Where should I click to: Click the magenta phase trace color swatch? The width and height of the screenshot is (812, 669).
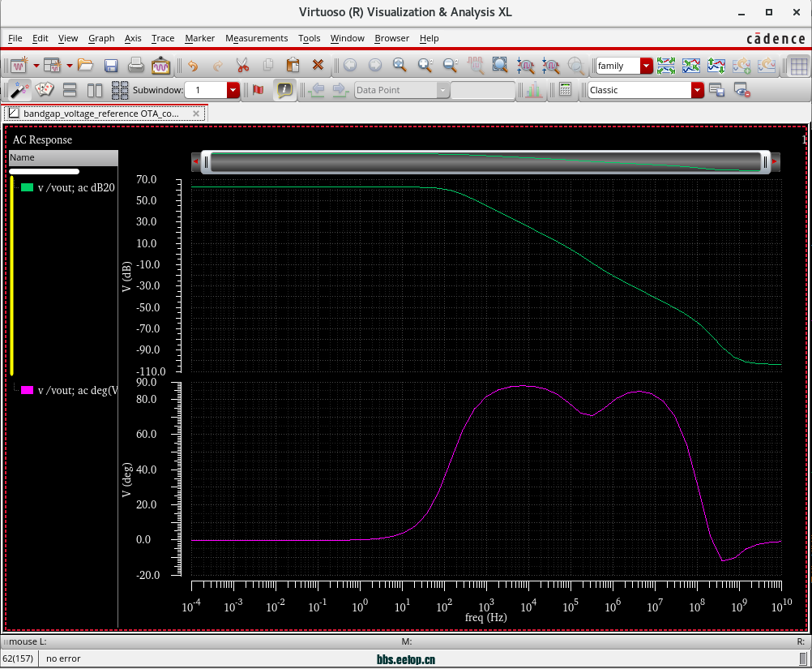27,390
